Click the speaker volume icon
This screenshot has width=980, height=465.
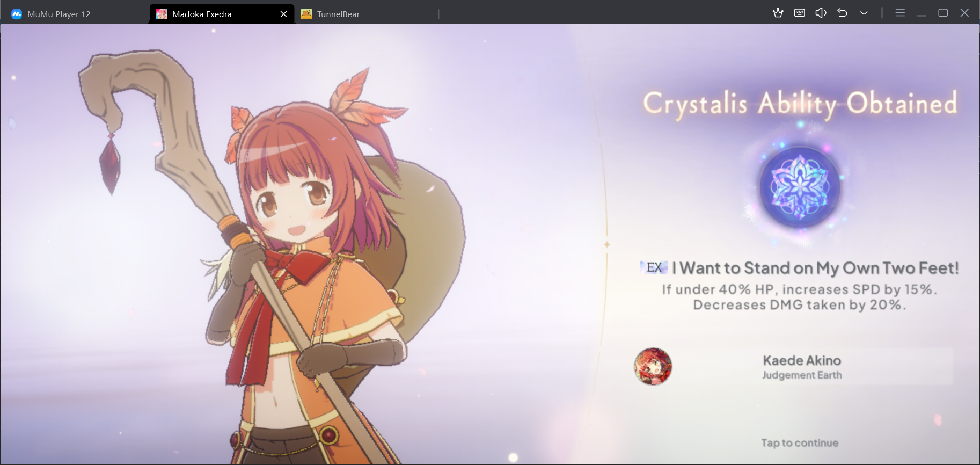(821, 13)
